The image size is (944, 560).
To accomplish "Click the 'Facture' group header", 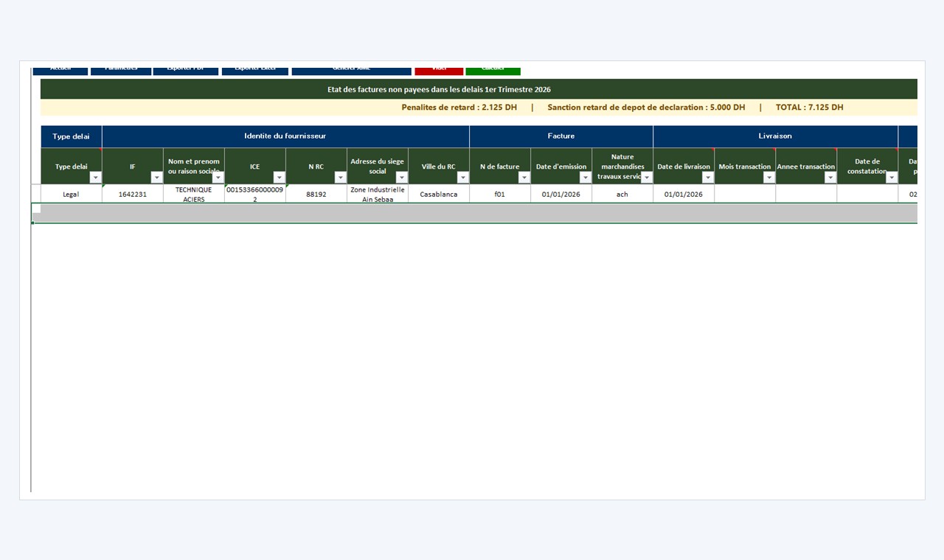I will click(561, 136).
